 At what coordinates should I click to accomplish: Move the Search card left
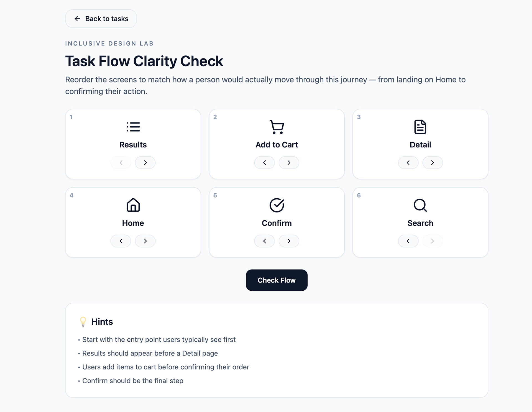pyautogui.click(x=408, y=241)
